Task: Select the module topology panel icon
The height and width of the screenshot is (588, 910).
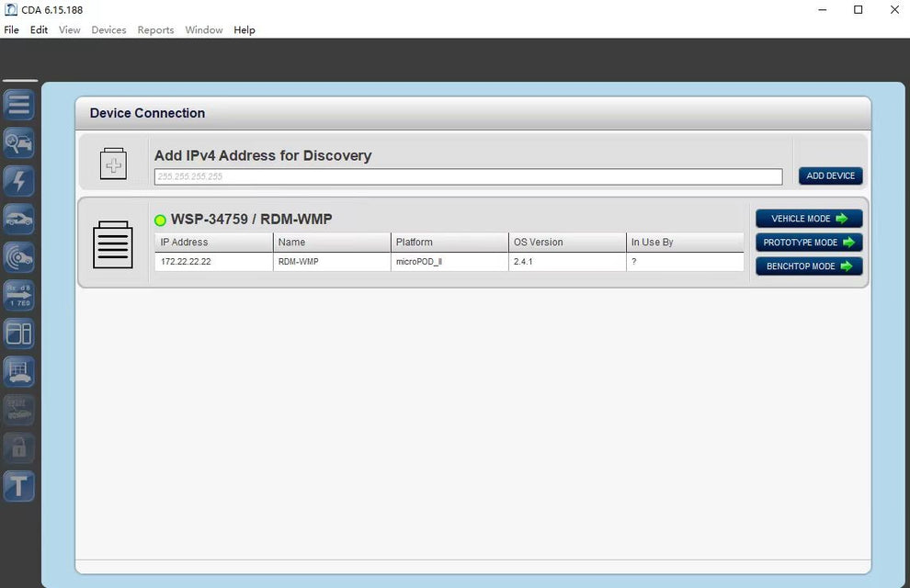Action: click(18, 334)
